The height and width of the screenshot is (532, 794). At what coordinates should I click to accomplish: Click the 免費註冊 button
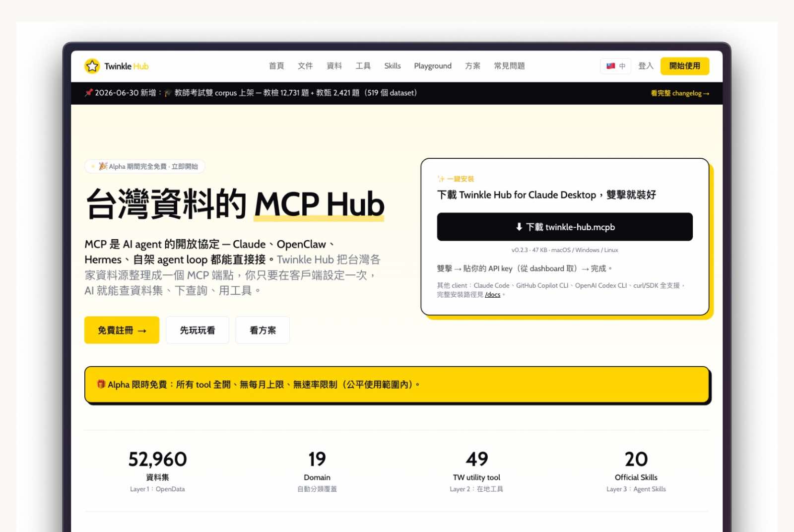122,330
